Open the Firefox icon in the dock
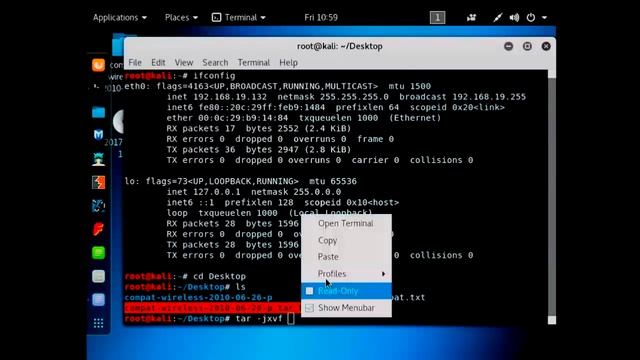The height and width of the screenshot is (360, 640). click(98, 65)
